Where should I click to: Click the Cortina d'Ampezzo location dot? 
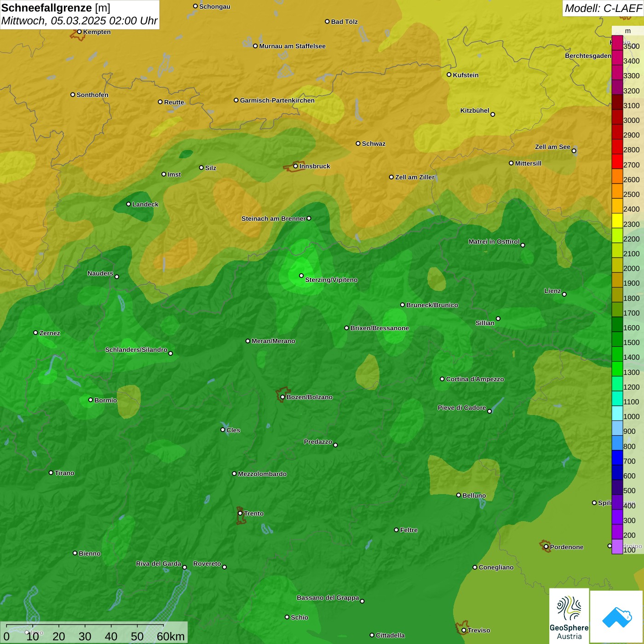point(442,379)
